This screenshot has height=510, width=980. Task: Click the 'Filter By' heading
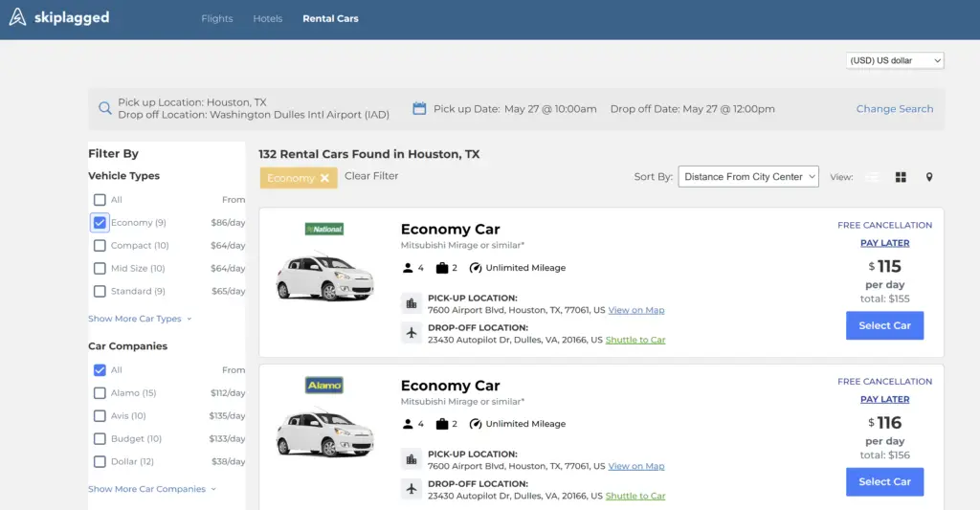tap(113, 154)
